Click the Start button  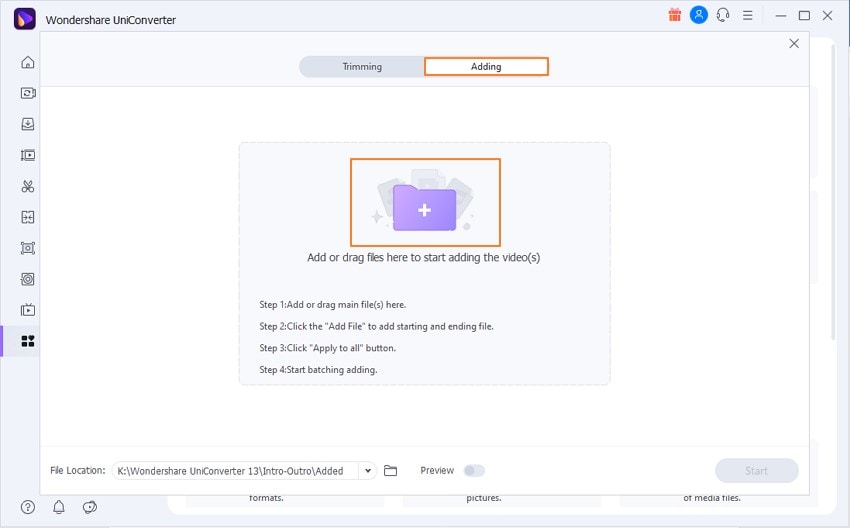click(756, 471)
